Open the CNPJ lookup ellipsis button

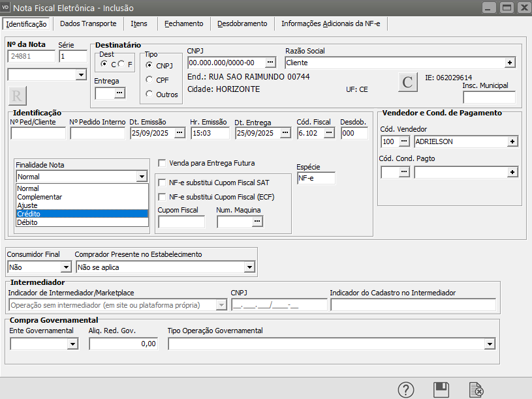(270, 63)
